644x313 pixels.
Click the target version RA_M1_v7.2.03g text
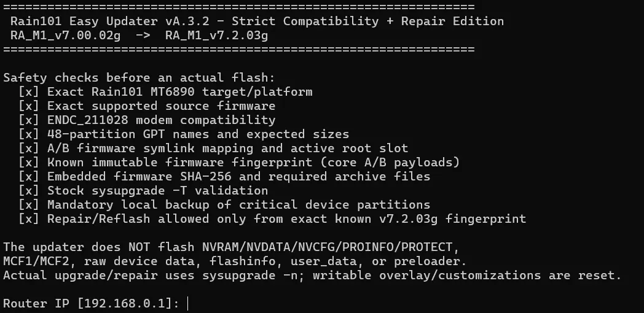click(216, 36)
